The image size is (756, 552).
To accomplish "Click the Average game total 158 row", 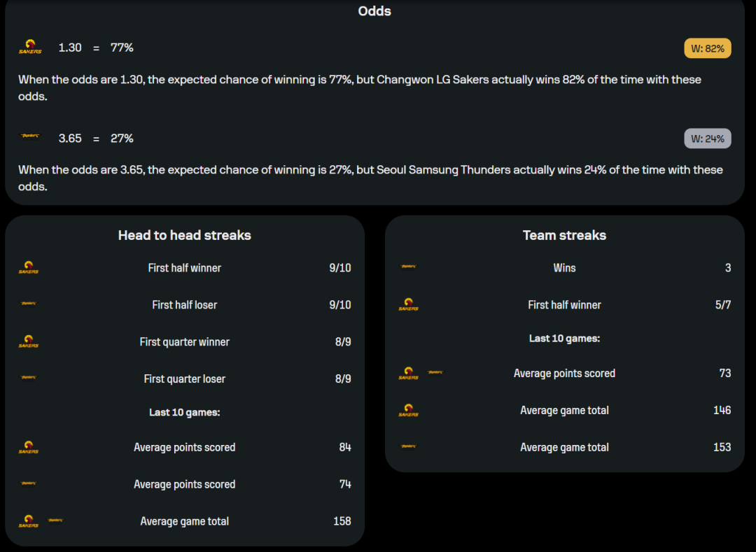I will 185,521.
